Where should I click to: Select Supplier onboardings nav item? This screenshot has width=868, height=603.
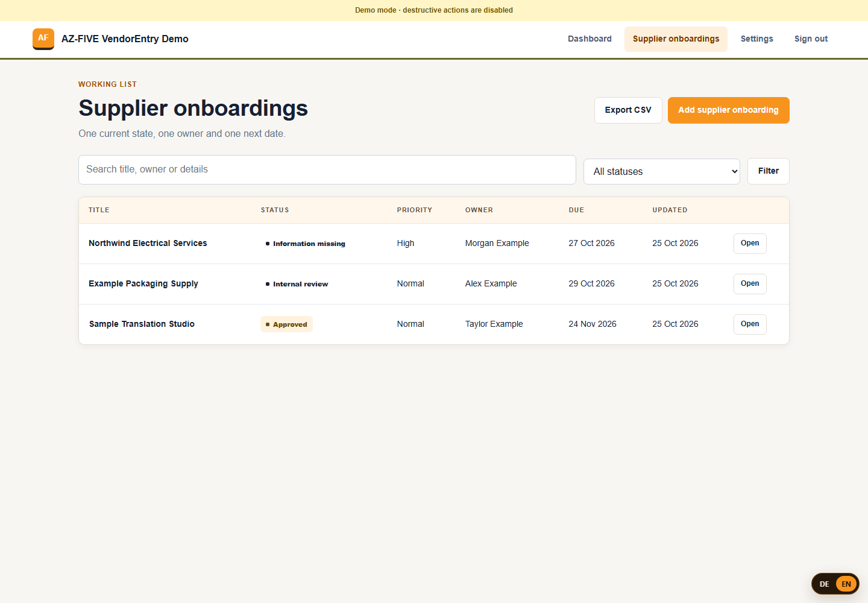point(676,39)
